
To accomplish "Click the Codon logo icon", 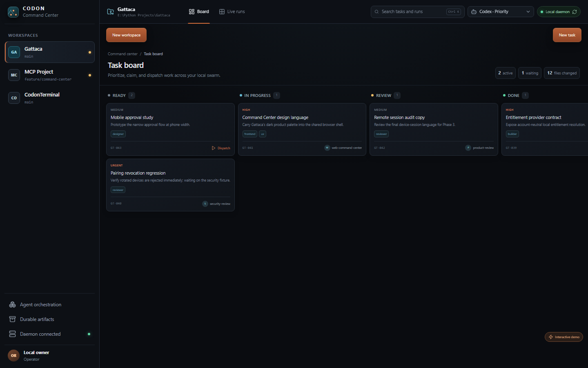I will [13, 12].
